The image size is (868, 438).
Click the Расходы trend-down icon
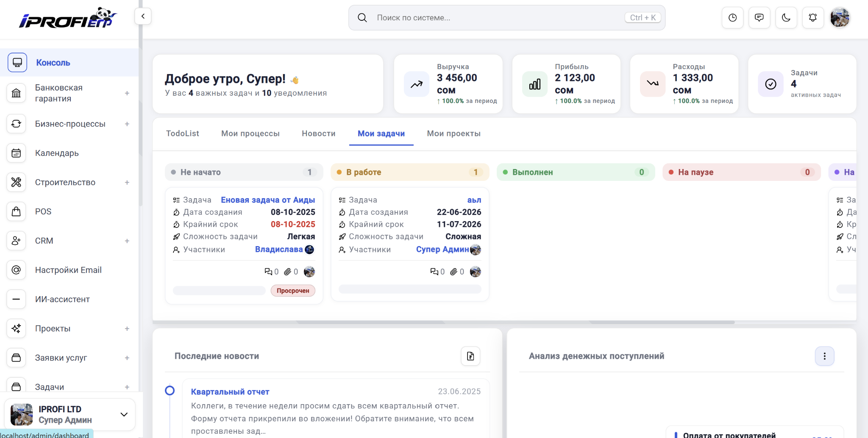coord(653,84)
